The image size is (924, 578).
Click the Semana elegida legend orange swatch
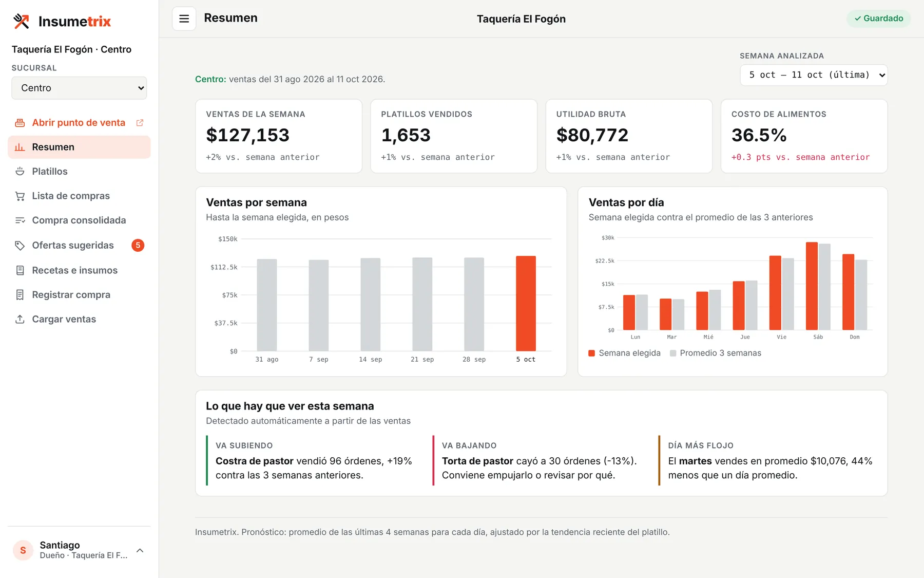tap(591, 353)
